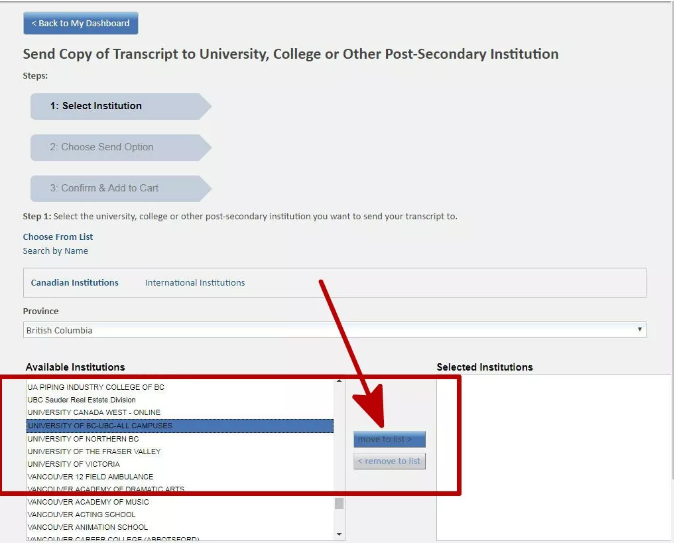
Task: Expand the Province dropdown
Action: pyautogui.click(x=334, y=330)
